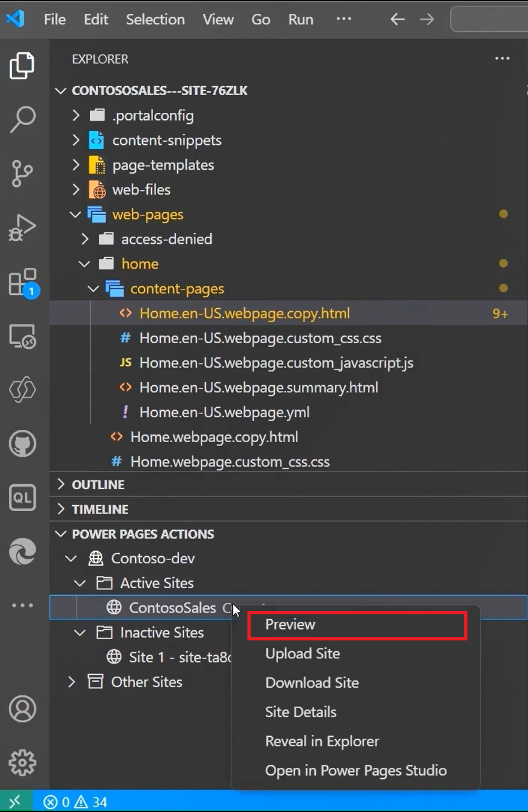Open Remote Explorer icon in activity bar
528x812 pixels.
click(22, 336)
